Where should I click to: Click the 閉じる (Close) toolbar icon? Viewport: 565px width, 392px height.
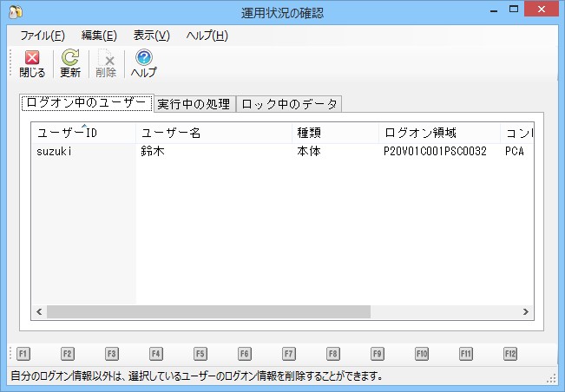coord(32,64)
